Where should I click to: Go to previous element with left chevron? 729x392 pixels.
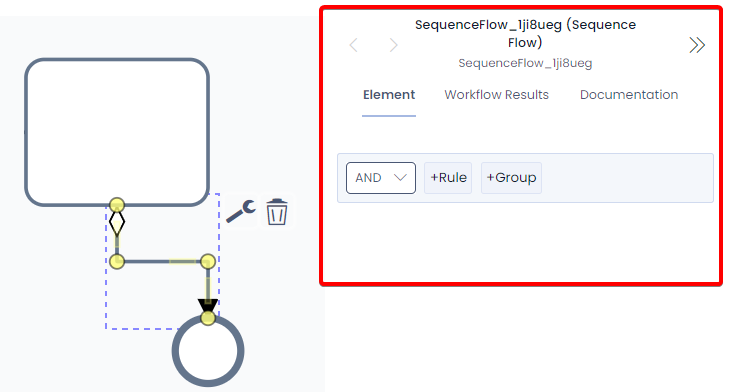click(353, 45)
